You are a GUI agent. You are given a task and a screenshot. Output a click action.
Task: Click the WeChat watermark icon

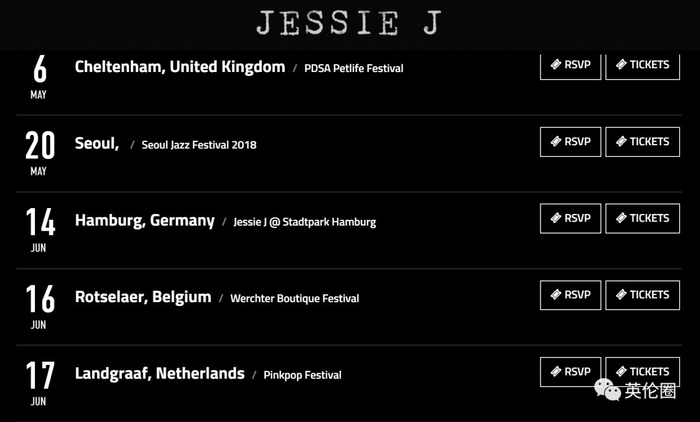click(x=607, y=389)
